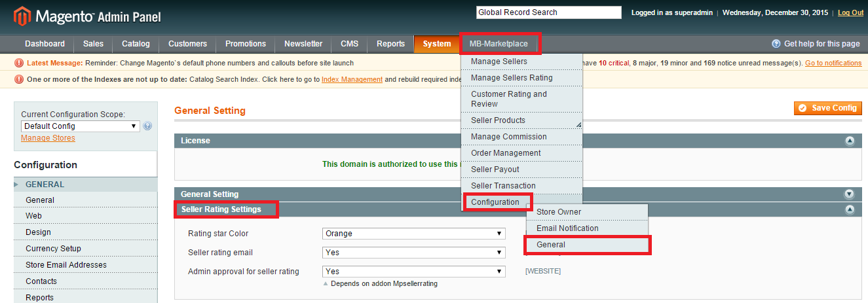The height and width of the screenshot is (303, 868).
Task: Open the Sales menu
Action: pos(93,44)
